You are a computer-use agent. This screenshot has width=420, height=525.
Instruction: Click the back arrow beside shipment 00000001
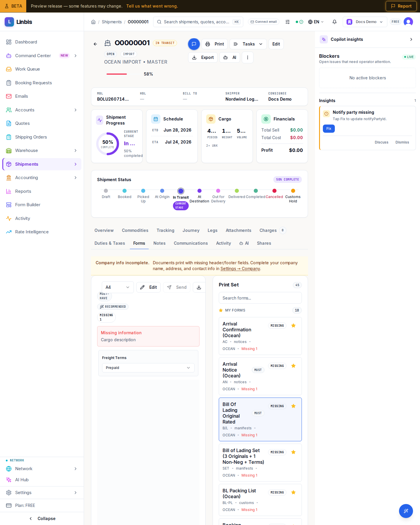[x=95, y=44]
